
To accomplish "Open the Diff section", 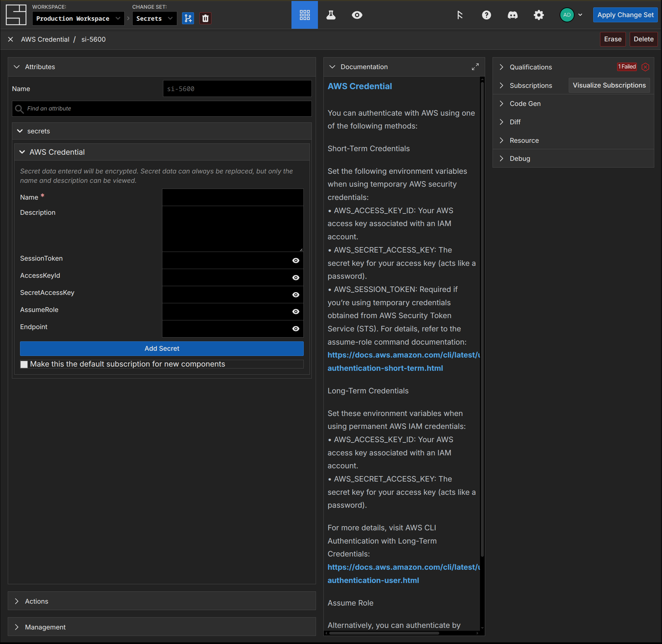I will point(514,122).
